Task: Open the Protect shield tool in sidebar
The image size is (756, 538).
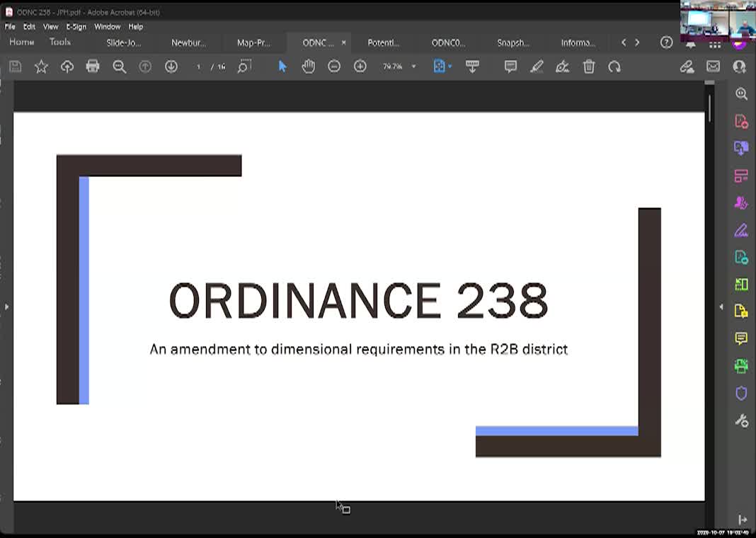Action: tap(741, 393)
